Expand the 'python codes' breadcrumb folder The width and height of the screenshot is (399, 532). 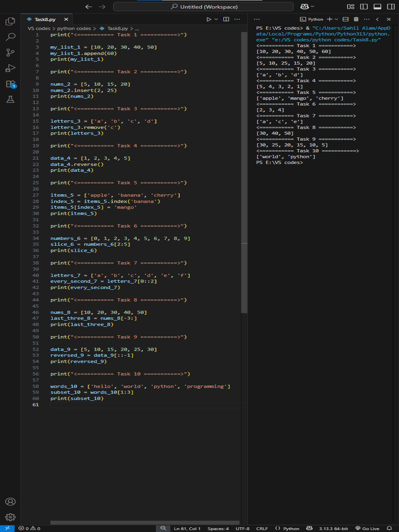click(x=74, y=29)
